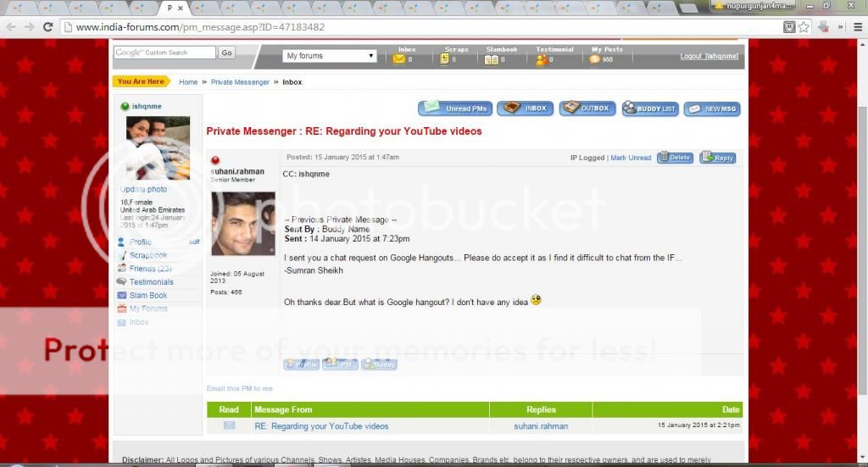Click the Private Messenger breadcrumb link
Screen dimensions: 868x467
coord(240,82)
